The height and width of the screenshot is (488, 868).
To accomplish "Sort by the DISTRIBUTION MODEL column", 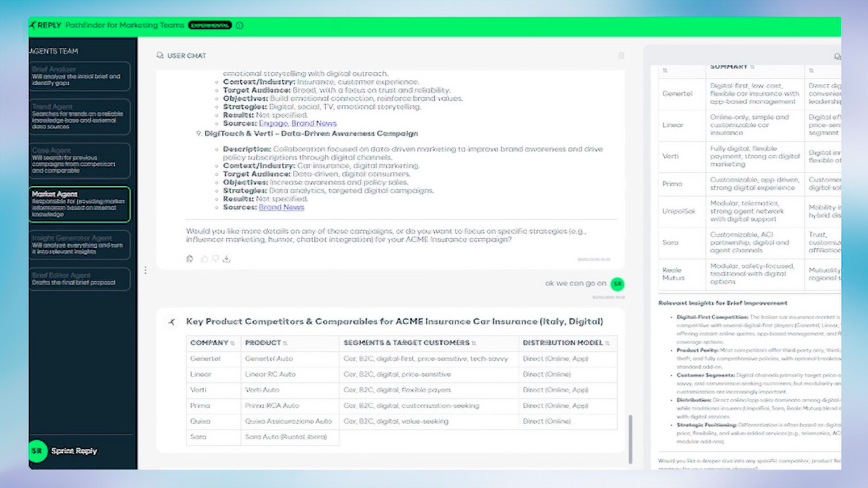I will tap(607, 343).
